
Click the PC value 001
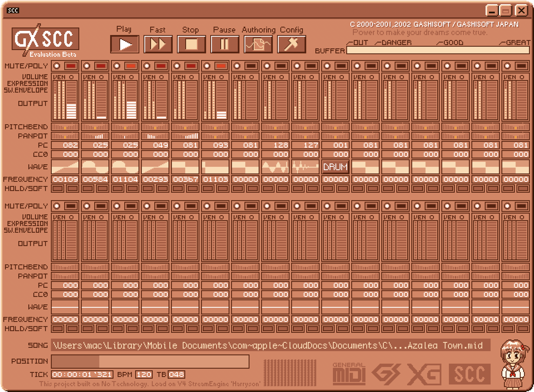(x=335, y=145)
